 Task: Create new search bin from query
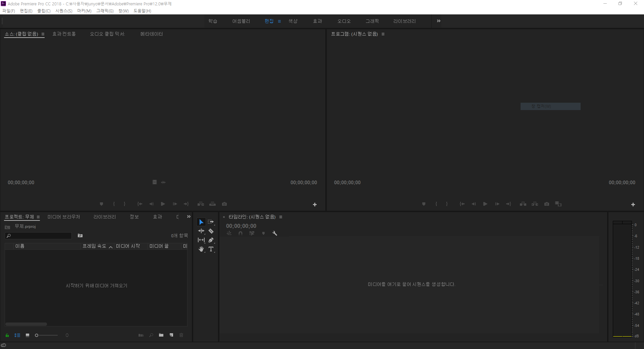pyautogui.click(x=80, y=236)
